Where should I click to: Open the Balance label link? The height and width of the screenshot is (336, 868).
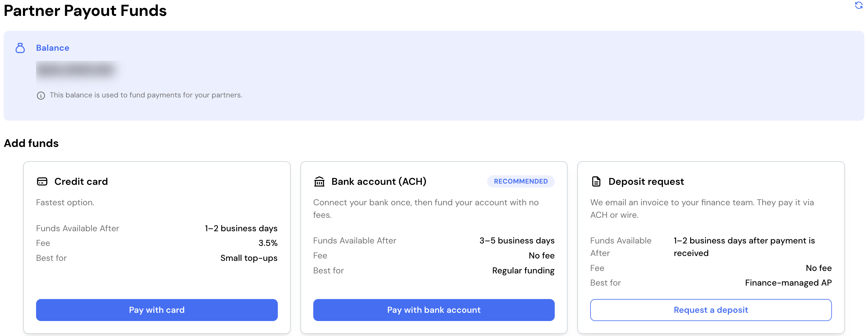coord(53,48)
